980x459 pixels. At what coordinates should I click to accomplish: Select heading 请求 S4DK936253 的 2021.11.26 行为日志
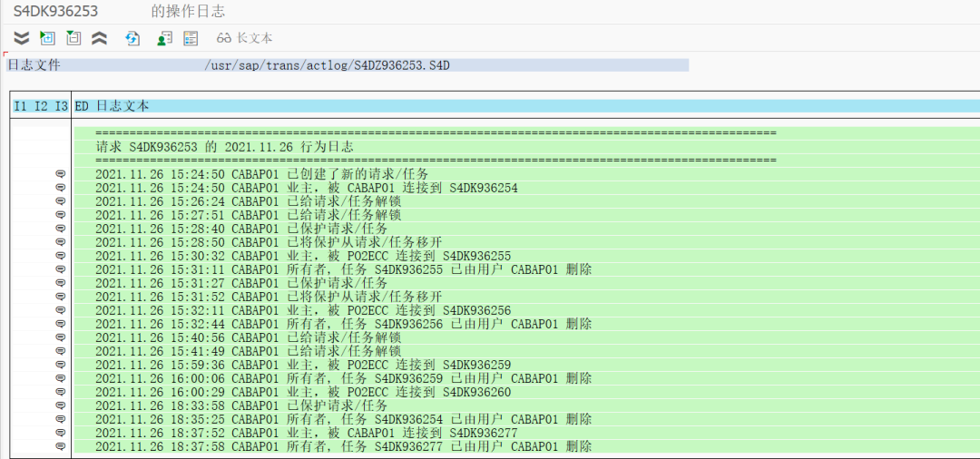(224, 147)
